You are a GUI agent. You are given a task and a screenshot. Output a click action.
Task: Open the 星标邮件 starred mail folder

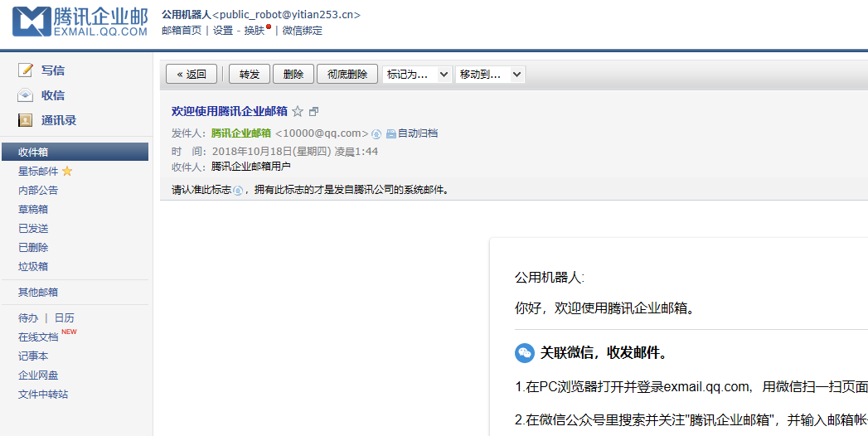tap(38, 172)
